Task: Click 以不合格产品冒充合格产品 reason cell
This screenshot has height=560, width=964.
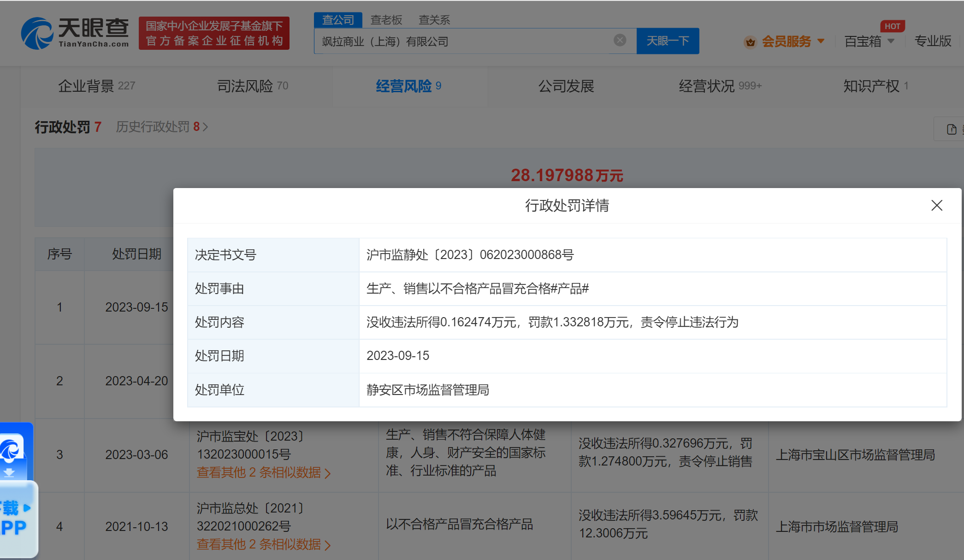Action: pyautogui.click(x=459, y=525)
